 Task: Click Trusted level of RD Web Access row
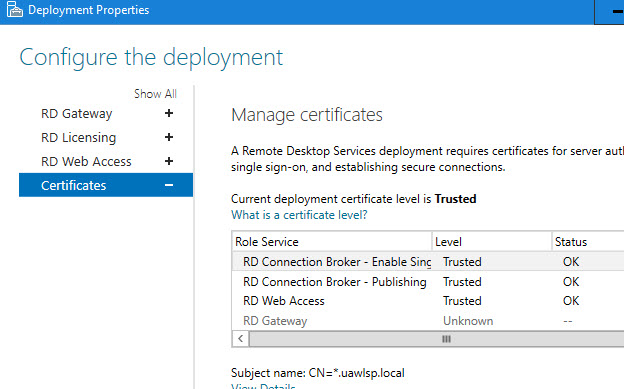[462, 301]
